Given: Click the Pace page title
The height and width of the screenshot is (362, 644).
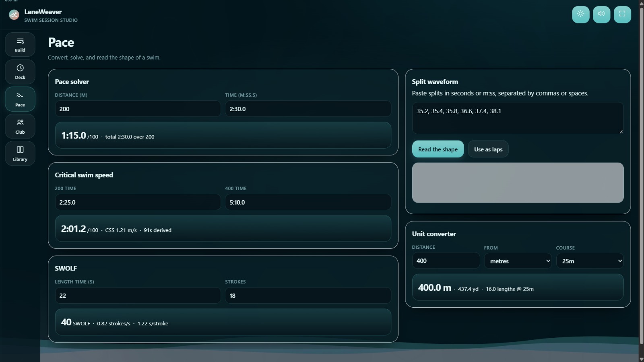Looking at the screenshot, I should click(61, 42).
